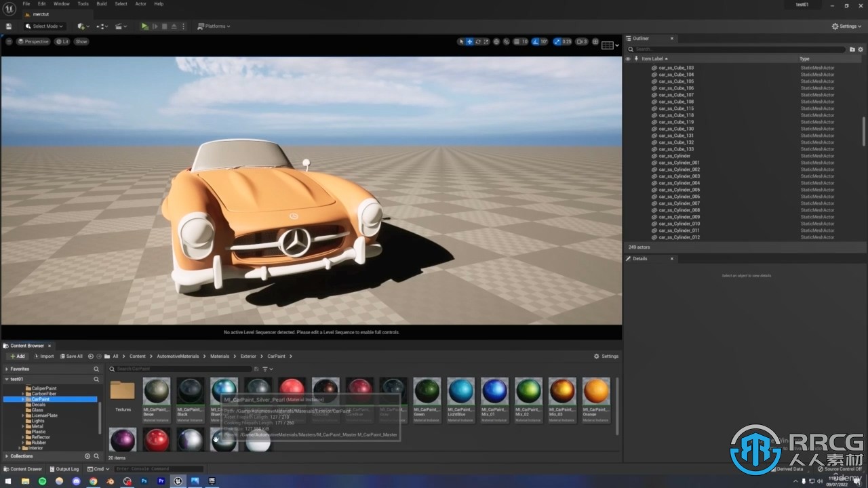The width and height of the screenshot is (868, 488).
Task: Click the Content Browser back history arrow
Action: point(91,356)
